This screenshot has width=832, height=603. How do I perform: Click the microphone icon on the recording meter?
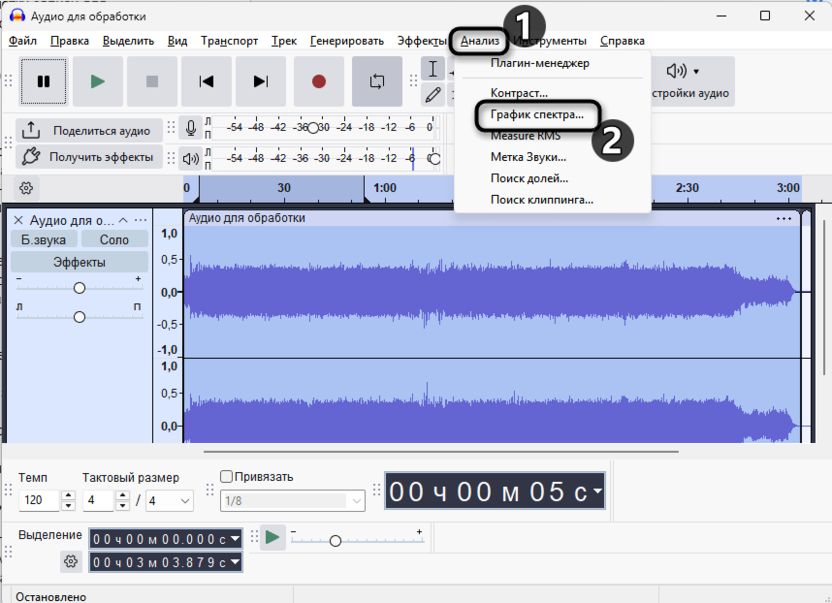[191, 128]
